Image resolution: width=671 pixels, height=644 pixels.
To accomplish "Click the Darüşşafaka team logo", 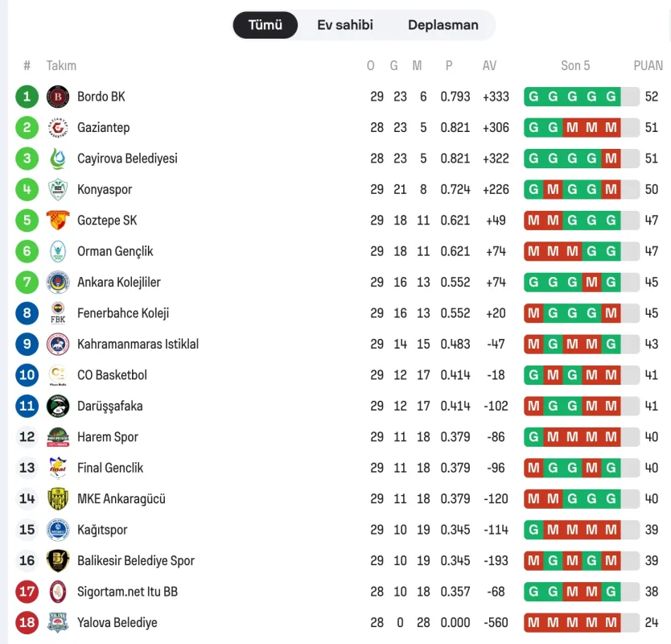I will [x=58, y=406].
